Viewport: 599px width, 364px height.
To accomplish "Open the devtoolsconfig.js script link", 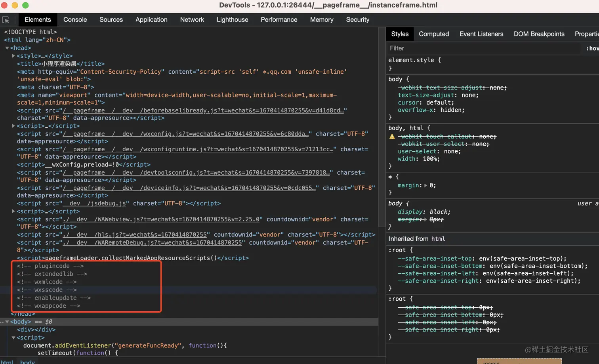I will pos(196,173).
